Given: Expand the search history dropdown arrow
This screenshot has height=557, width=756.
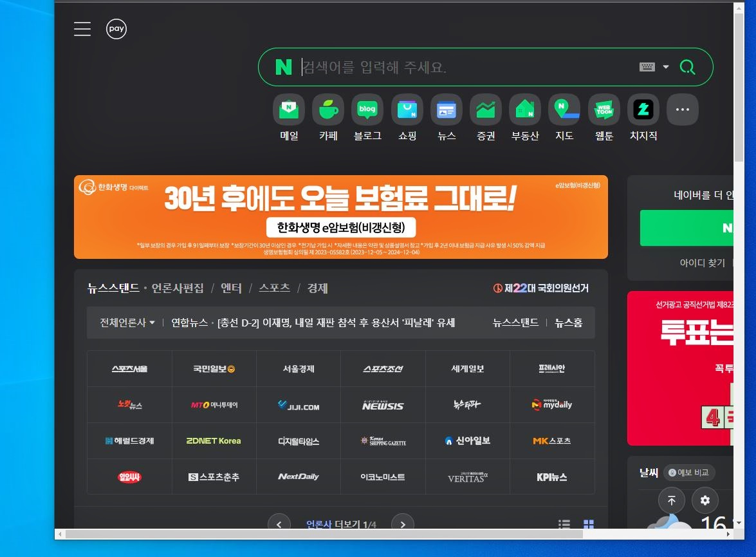Looking at the screenshot, I should [x=666, y=66].
